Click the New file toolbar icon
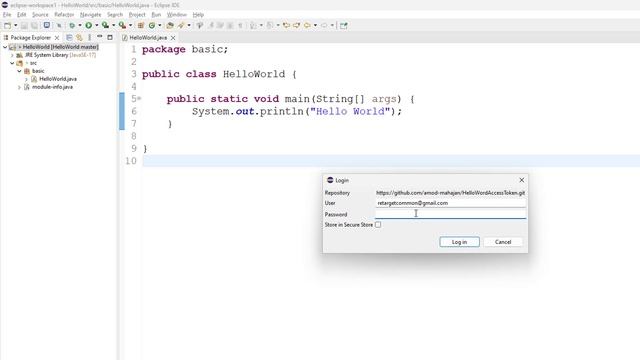 pyautogui.click(x=7, y=25)
